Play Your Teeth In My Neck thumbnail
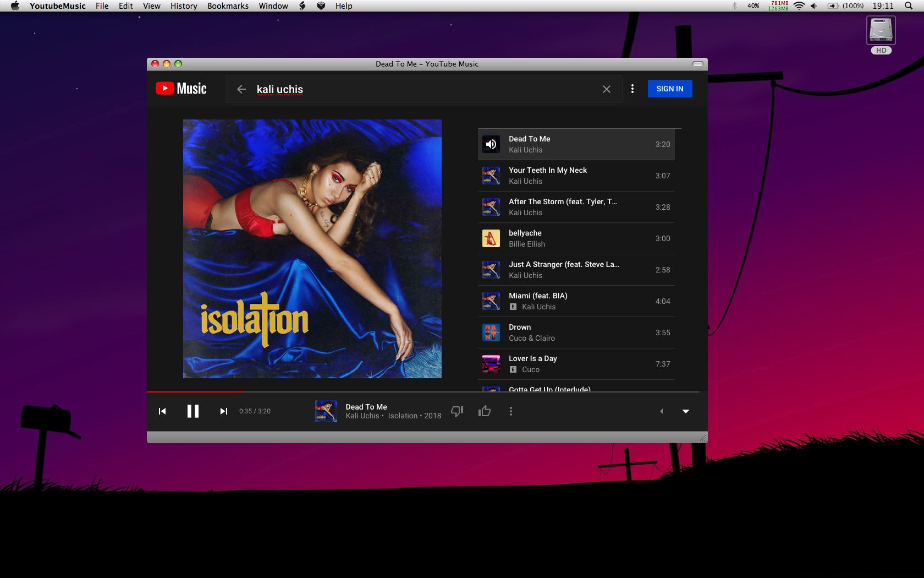924x578 pixels. (491, 176)
